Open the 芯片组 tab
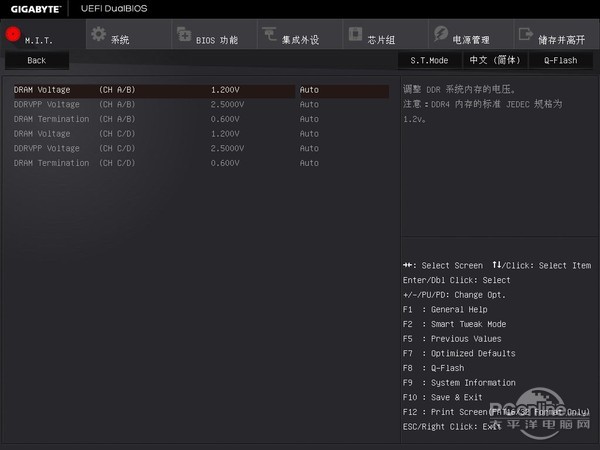This screenshot has width=600, height=450. (385, 34)
